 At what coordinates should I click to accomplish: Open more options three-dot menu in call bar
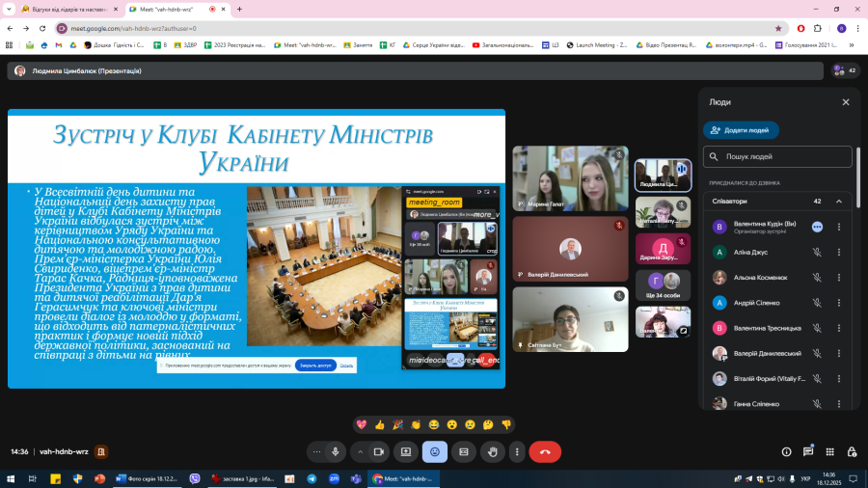[518, 451]
